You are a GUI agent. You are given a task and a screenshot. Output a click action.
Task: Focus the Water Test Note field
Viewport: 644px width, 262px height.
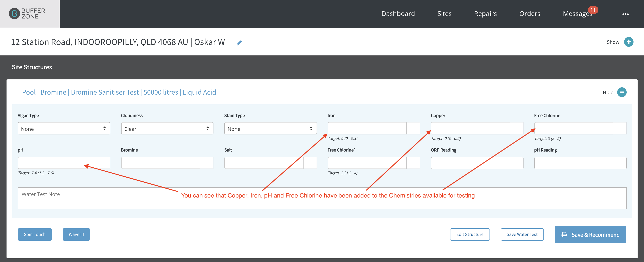click(x=322, y=198)
